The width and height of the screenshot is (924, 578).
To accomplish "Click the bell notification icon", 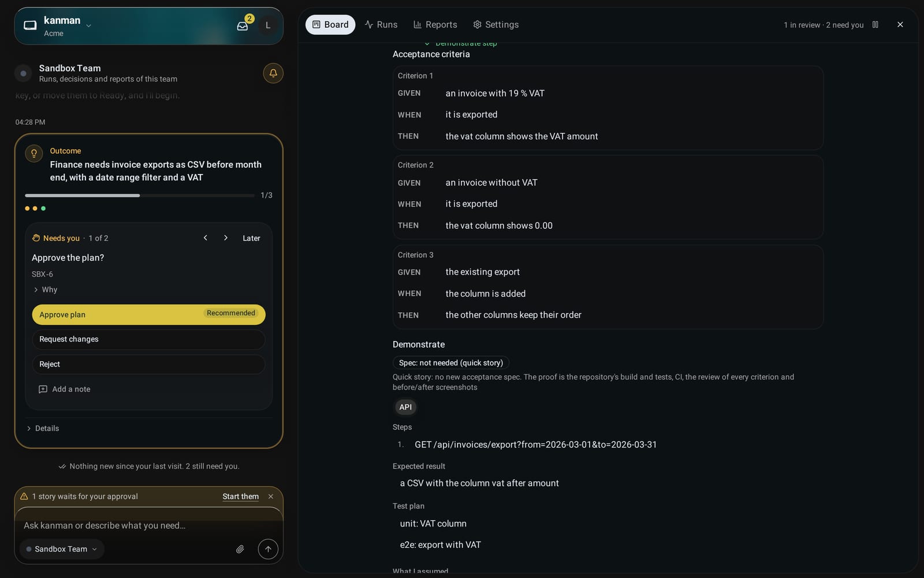I will pyautogui.click(x=273, y=73).
